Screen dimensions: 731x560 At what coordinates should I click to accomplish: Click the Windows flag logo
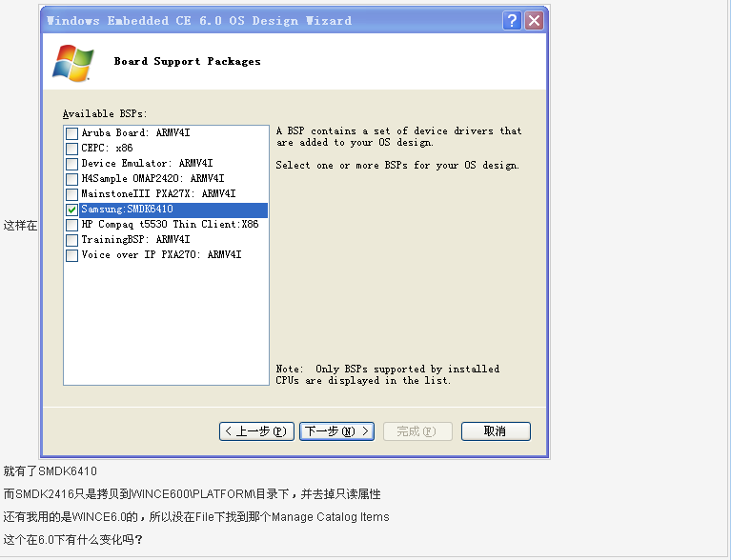point(72,63)
